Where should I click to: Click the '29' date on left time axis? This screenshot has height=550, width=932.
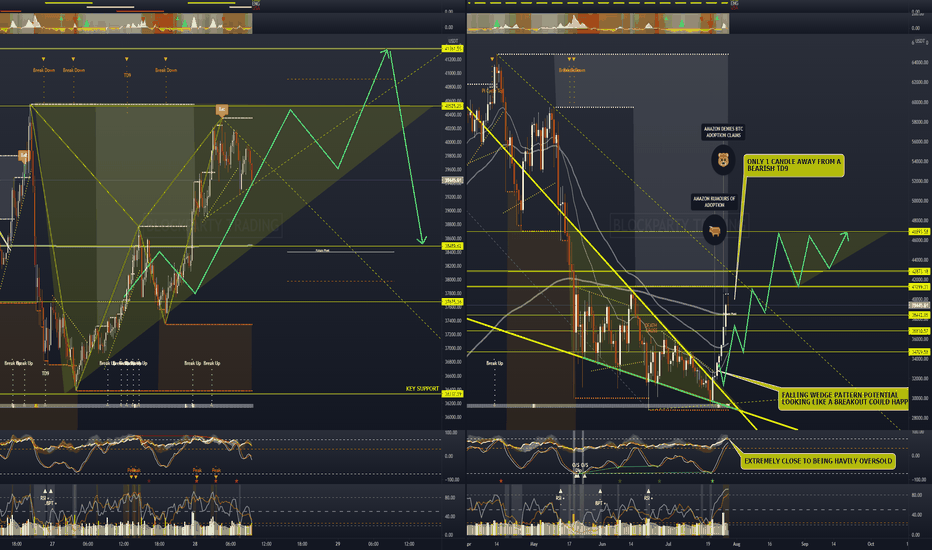point(338,544)
